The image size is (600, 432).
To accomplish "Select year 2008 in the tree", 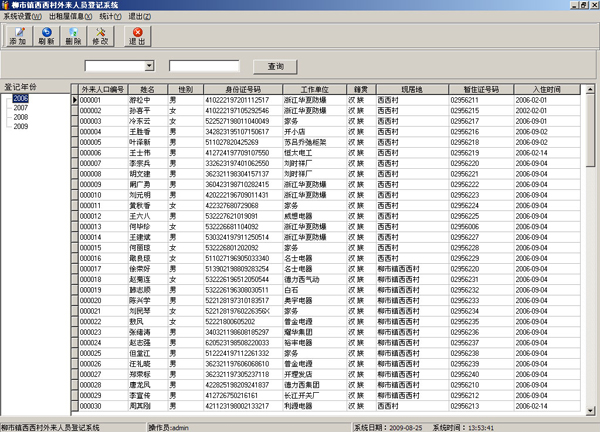I will click(21, 117).
